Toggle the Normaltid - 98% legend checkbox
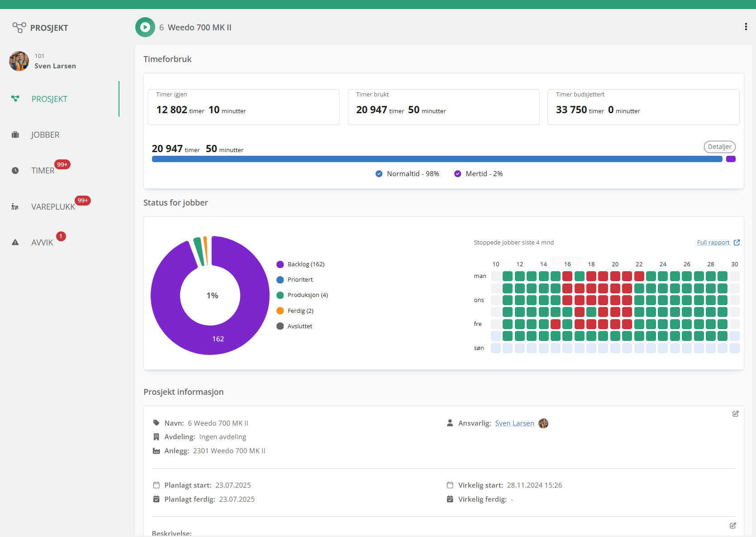 (x=379, y=174)
